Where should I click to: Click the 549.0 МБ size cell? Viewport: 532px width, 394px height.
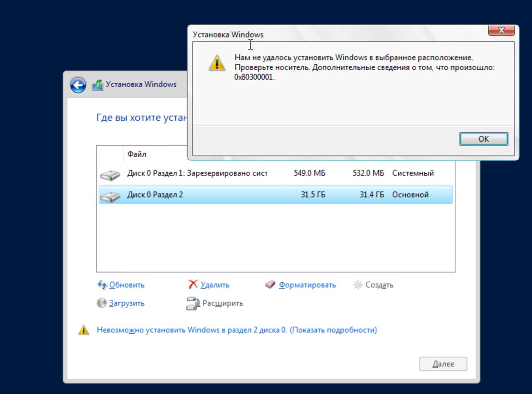pos(309,173)
